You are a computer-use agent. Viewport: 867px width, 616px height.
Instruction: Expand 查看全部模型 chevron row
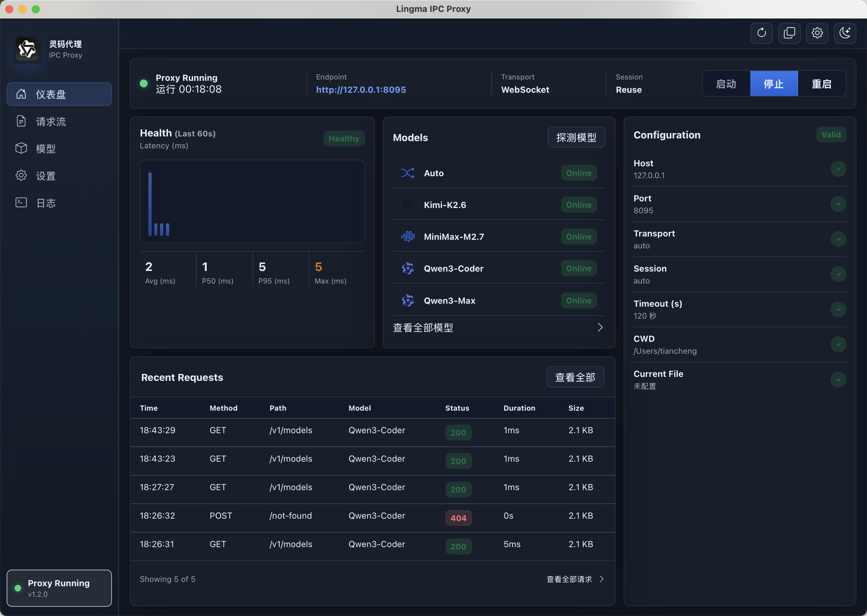tap(498, 327)
